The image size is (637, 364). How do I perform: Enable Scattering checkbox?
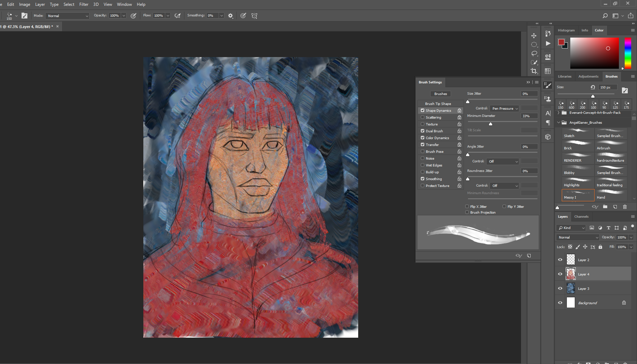tap(422, 117)
